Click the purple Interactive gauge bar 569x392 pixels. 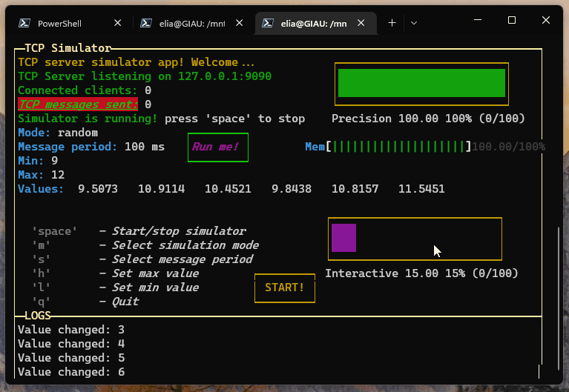pos(343,238)
